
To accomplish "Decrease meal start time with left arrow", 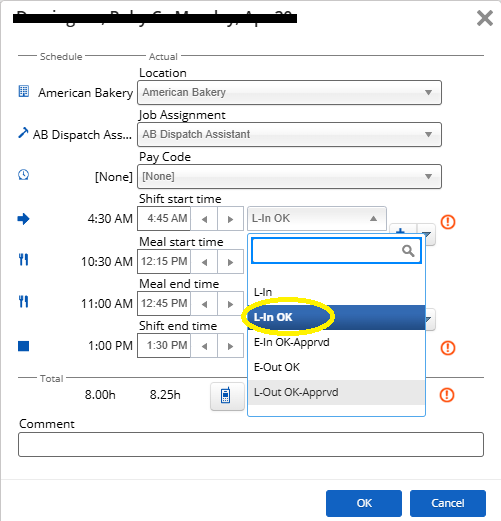I will point(204,262).
